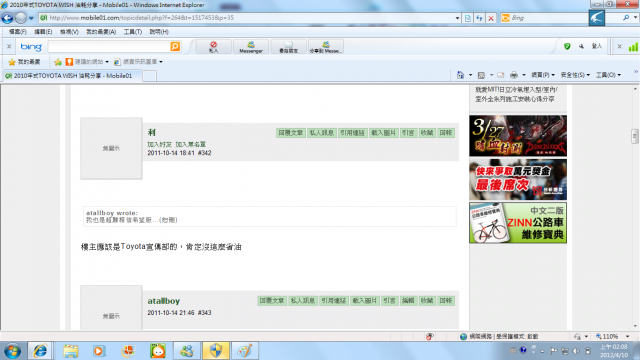Open the 網頁(P) page dropdown
The image size is (640, 360).
[543, 75]
